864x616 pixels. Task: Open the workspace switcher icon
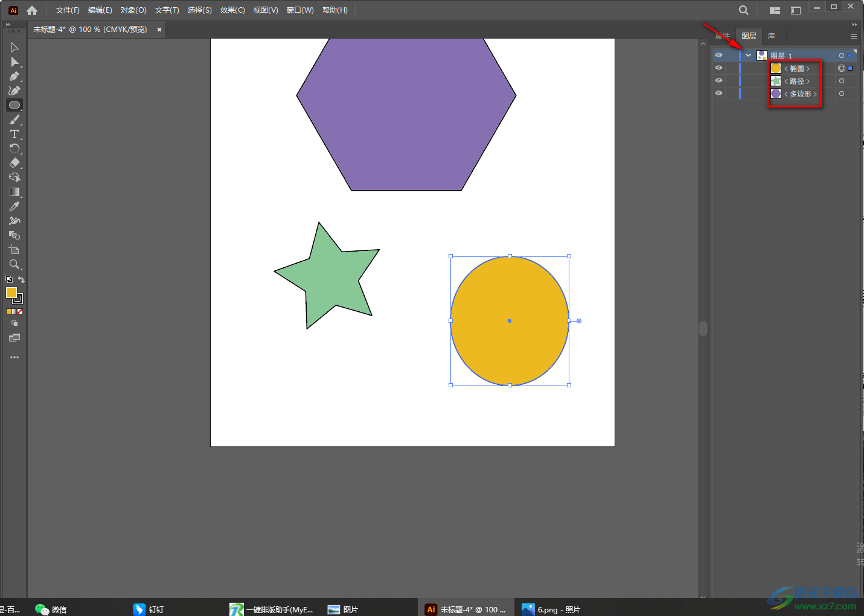[796, 10]
